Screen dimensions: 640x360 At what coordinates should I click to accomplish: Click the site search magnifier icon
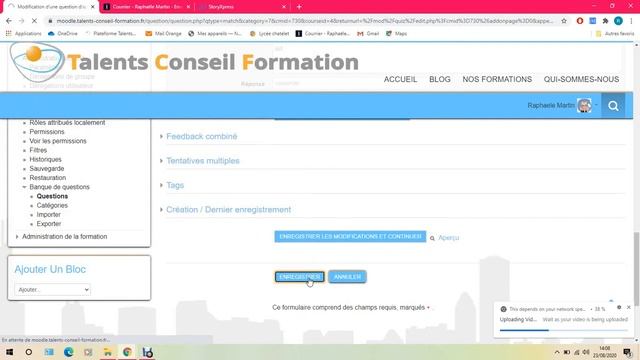613,106
